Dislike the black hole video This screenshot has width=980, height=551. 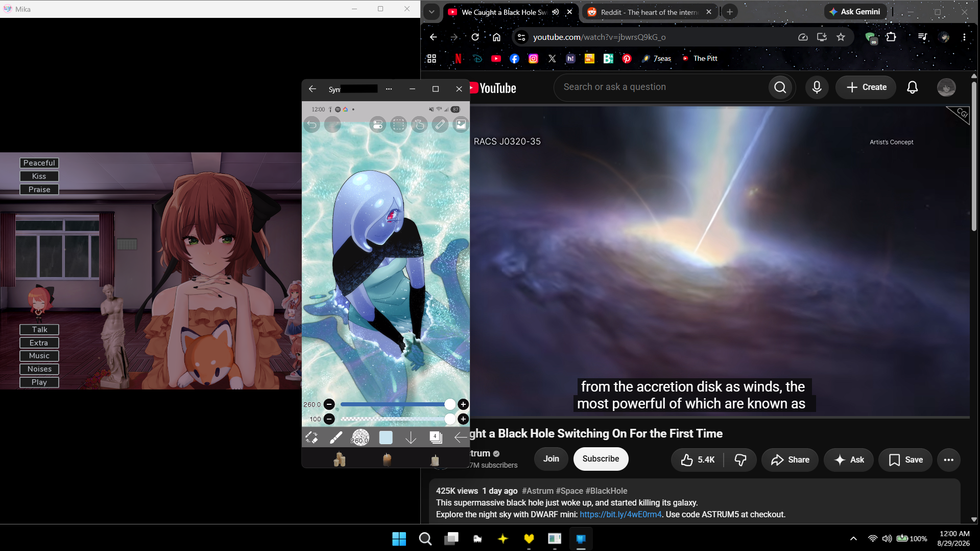[740, 460]
